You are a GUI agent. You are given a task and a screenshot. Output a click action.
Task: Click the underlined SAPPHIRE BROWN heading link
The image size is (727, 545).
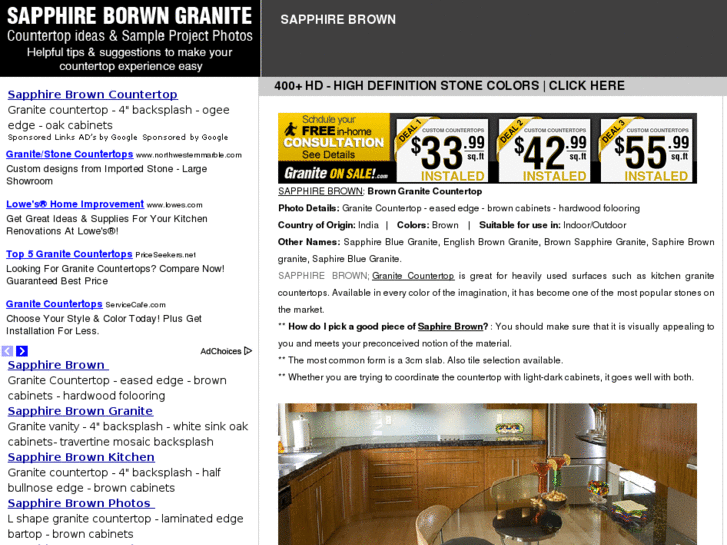click(321, 191)
